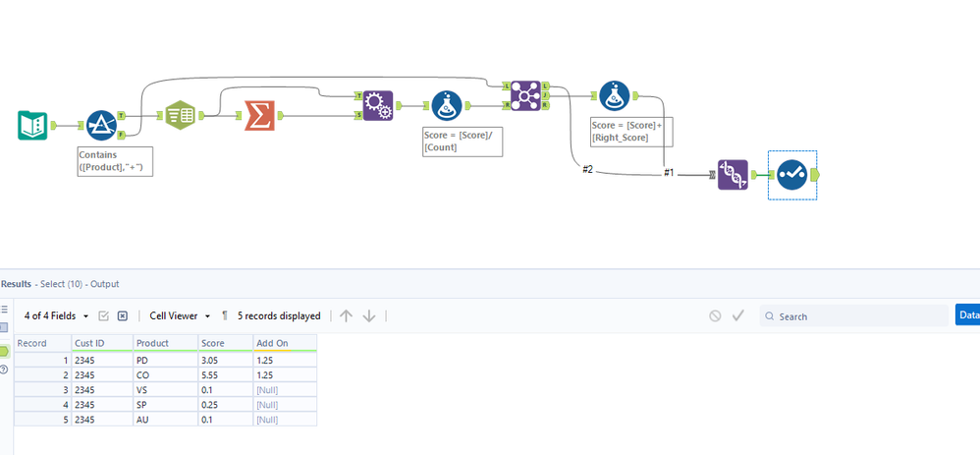Viewport: 980px width, 455px height.
Task: Click the Data button in results panel
Action: tap(967, 315)
